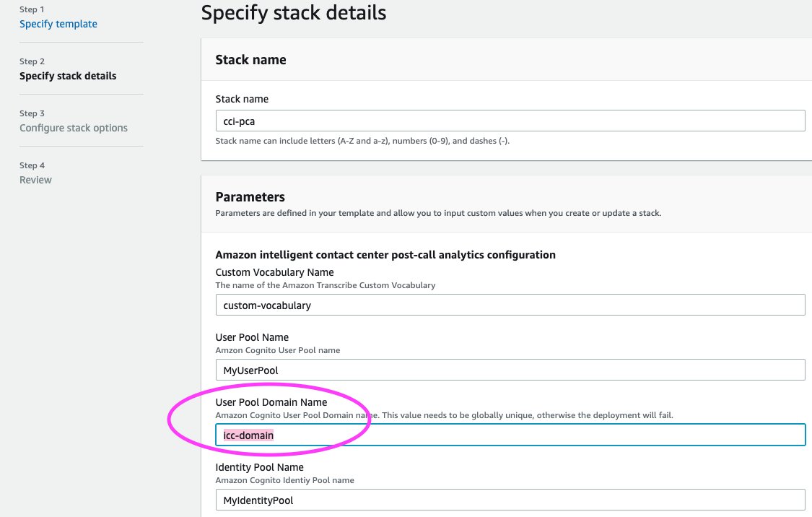The image size is (812, 517).
Task: Focus the MyUserPool text field
Action: (510, 370)
